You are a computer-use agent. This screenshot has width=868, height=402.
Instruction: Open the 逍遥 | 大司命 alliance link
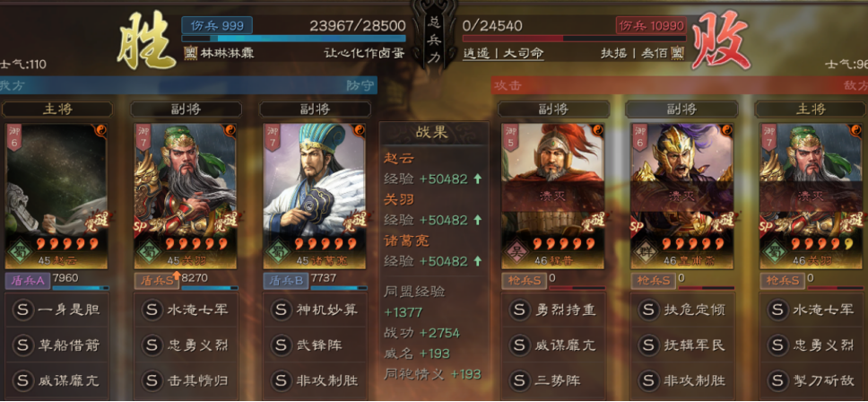pyautogui.click(x=503, y=54)
